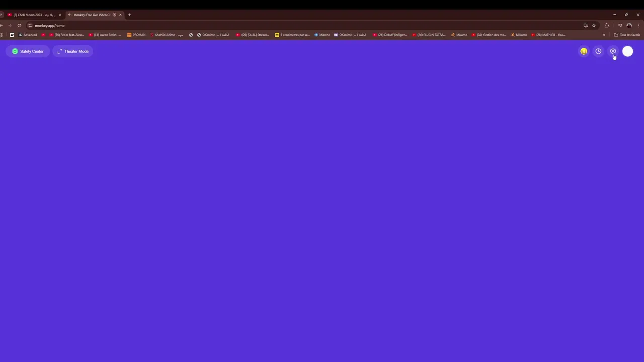This screenshot has height=362, width=644.
Task: Click the yellow crown premium icon
Action: (584, 51)
